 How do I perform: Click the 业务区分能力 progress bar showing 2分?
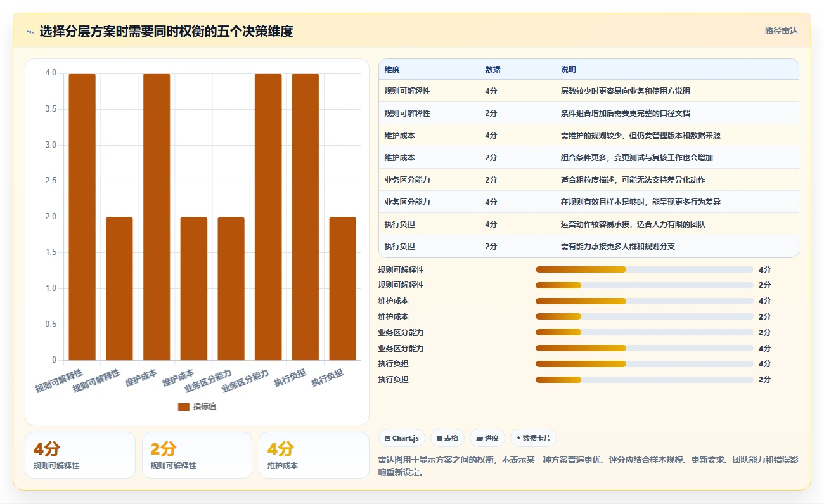click(645, 332)
